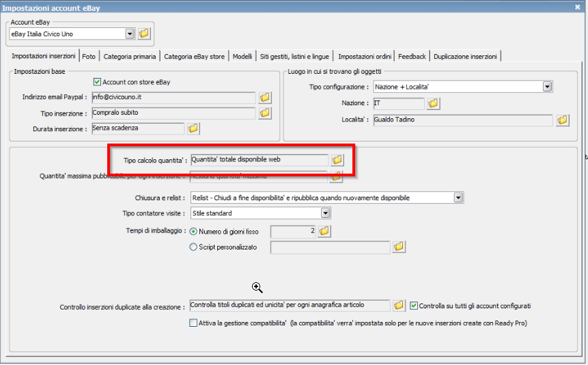
Task: Expand Chiusura e relist dropdown
Action: 458,198
